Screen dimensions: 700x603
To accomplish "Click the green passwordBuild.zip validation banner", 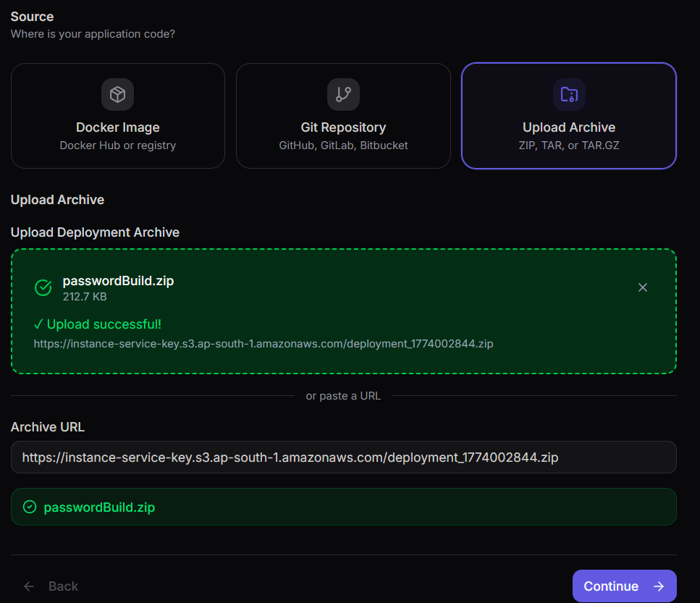I will [343, 507].
